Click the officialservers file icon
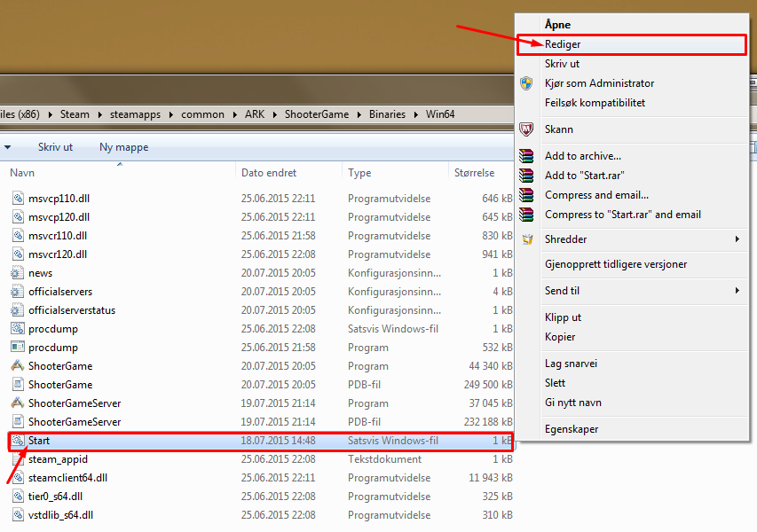Screen dimensions: 757x532 [18, 292]
